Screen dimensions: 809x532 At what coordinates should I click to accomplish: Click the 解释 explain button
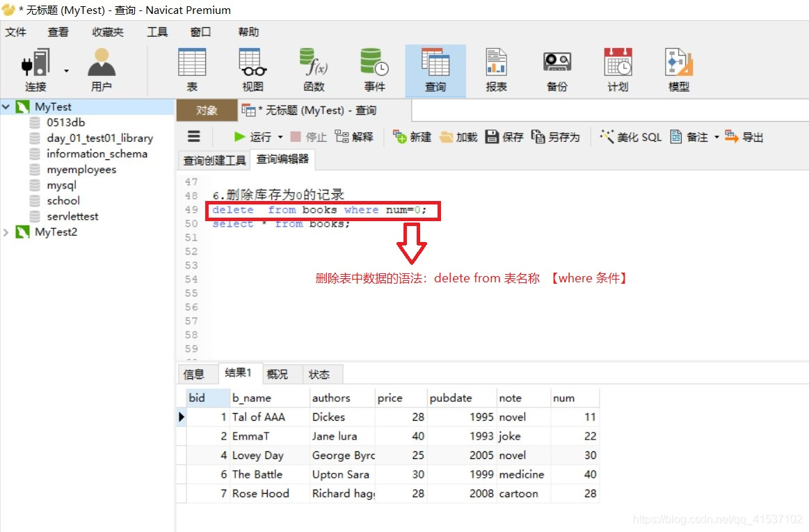click(x=354, y=137)
